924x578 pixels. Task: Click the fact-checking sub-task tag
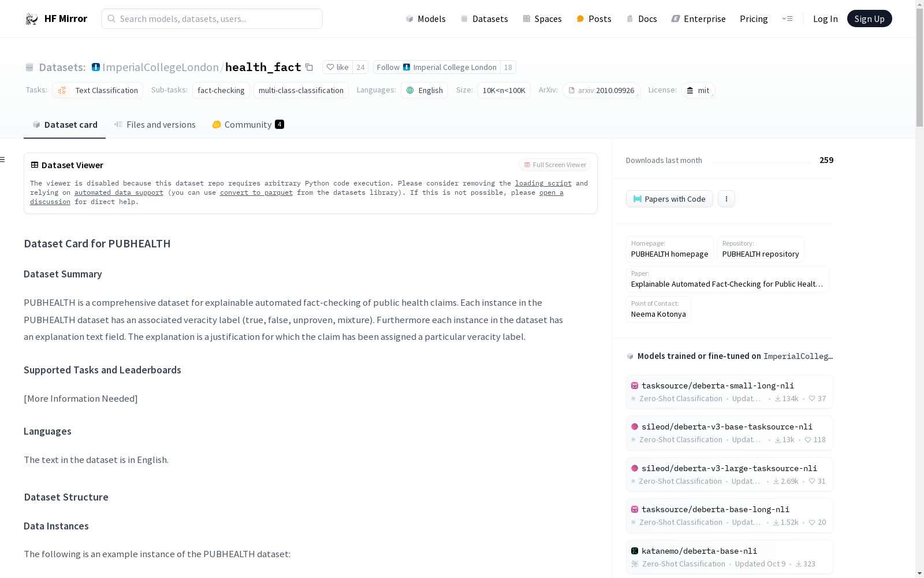(221, 90)
